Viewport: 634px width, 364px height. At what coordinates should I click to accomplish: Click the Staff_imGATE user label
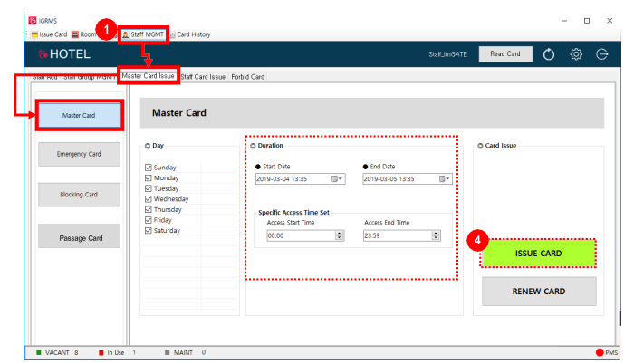[x=447, y=54]
